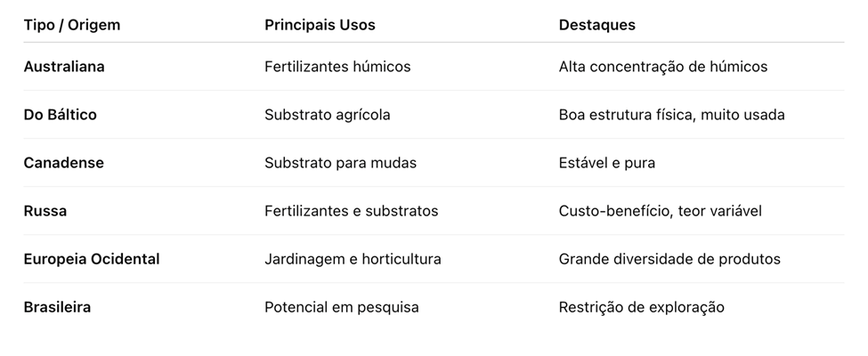The image size is (868, 356).
Task: Click the 'Principais Usos' column header
Action: [320, 25]
